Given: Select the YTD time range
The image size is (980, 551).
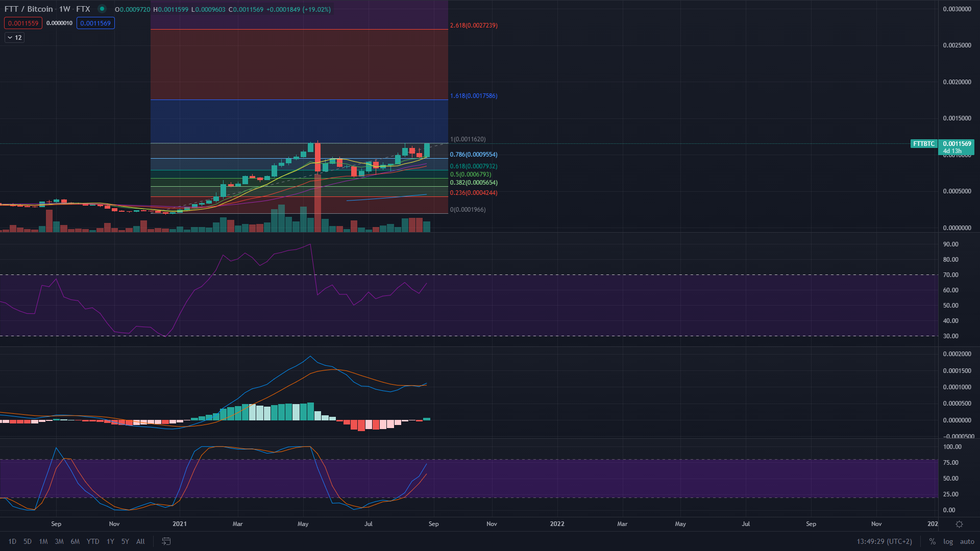Looking at the screenshot, I should (x=93, y=541).
